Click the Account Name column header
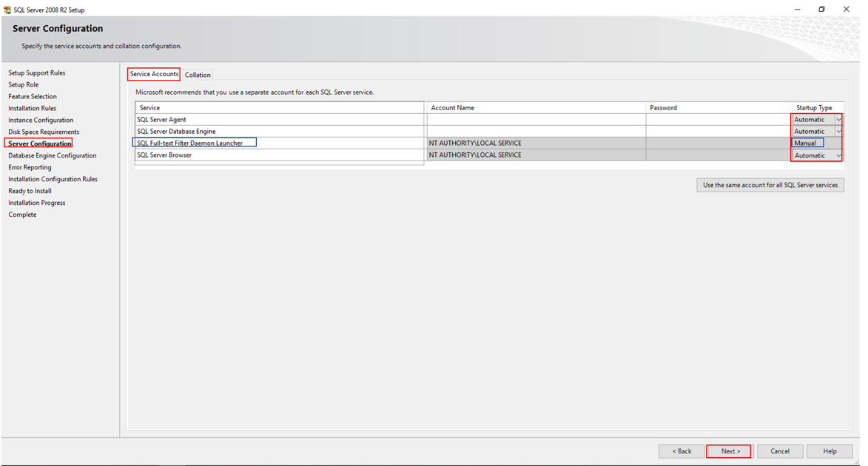868x466 pixels. 536,108
